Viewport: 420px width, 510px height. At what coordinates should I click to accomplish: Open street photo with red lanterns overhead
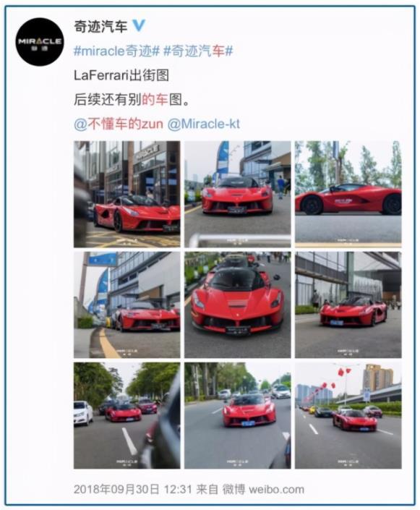pos(348,416)
